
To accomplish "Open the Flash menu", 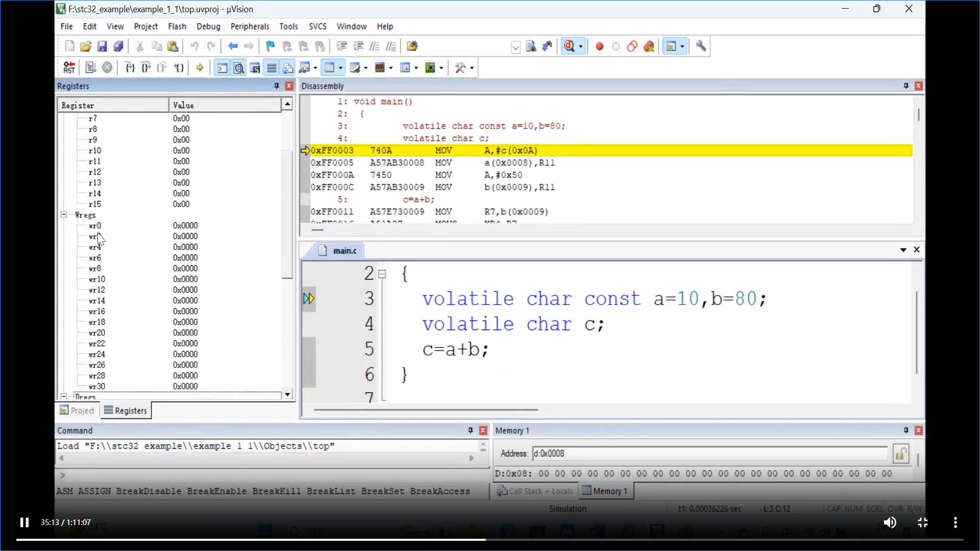I will [177, 27].
